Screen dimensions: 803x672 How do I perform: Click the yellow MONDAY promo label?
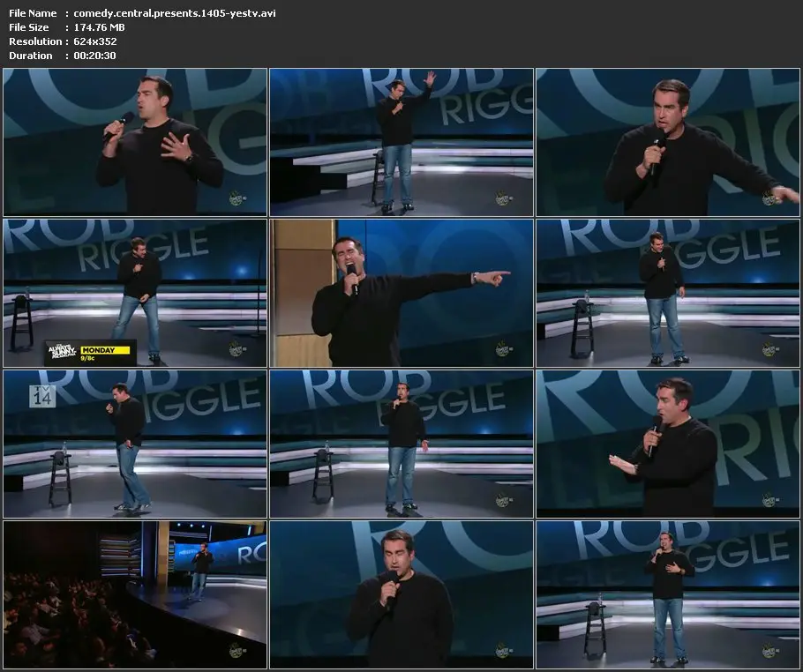pos(105,350)
